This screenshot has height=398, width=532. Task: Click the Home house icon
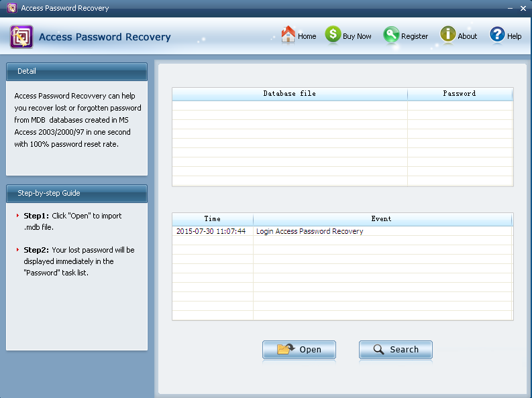click(288, 34)
